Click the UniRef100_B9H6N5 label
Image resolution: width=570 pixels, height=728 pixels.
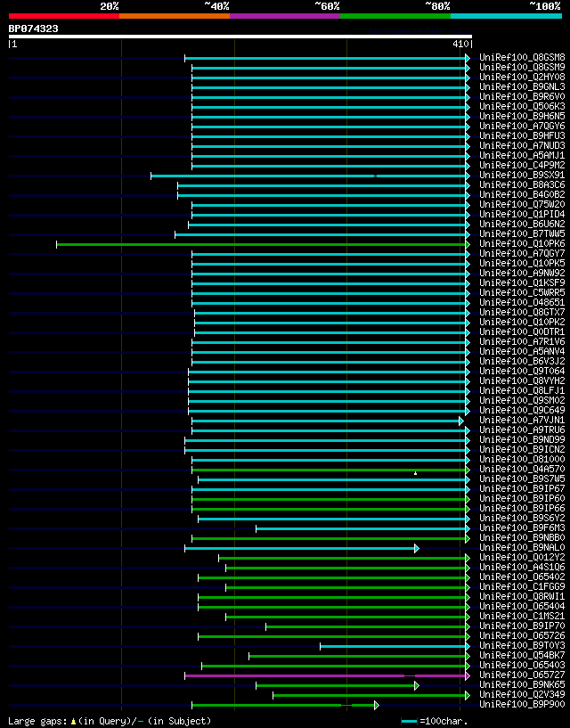(x=522, y=116)
